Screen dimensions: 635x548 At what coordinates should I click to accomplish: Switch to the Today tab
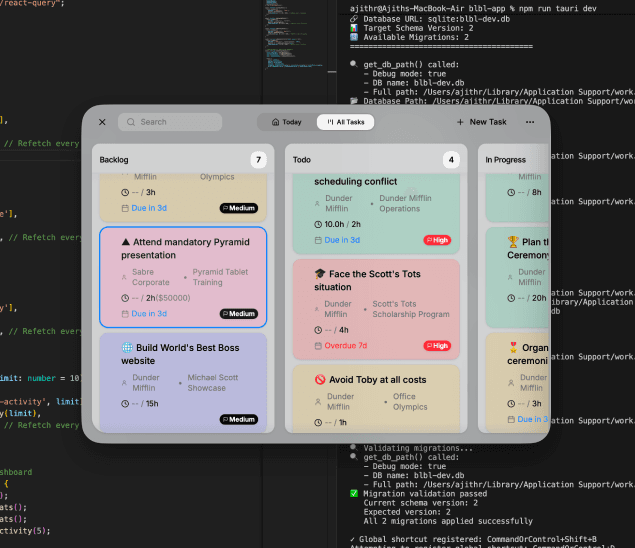point(286,122)
